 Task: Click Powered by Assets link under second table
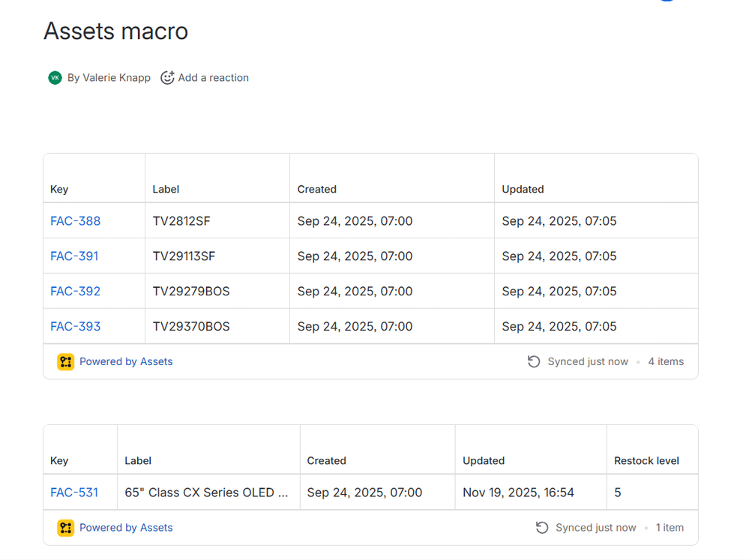[x=126, y=528]
